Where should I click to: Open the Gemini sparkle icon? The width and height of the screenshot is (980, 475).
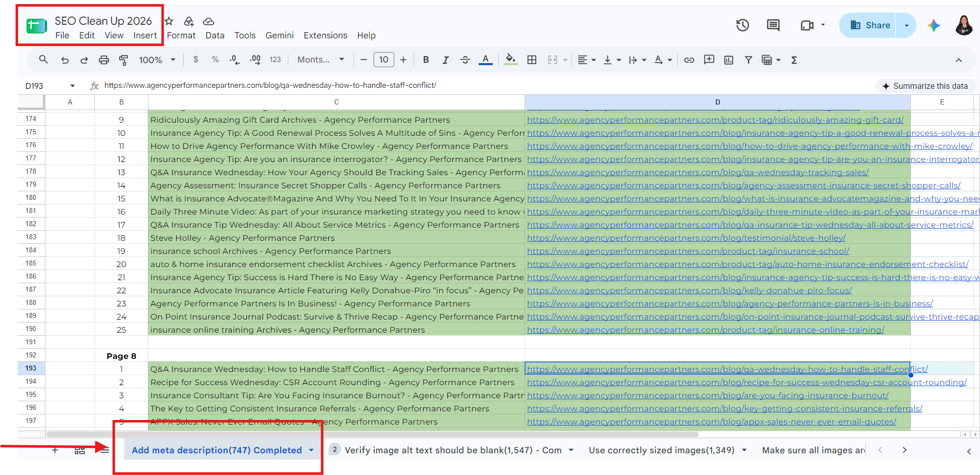tap(934, 25)
